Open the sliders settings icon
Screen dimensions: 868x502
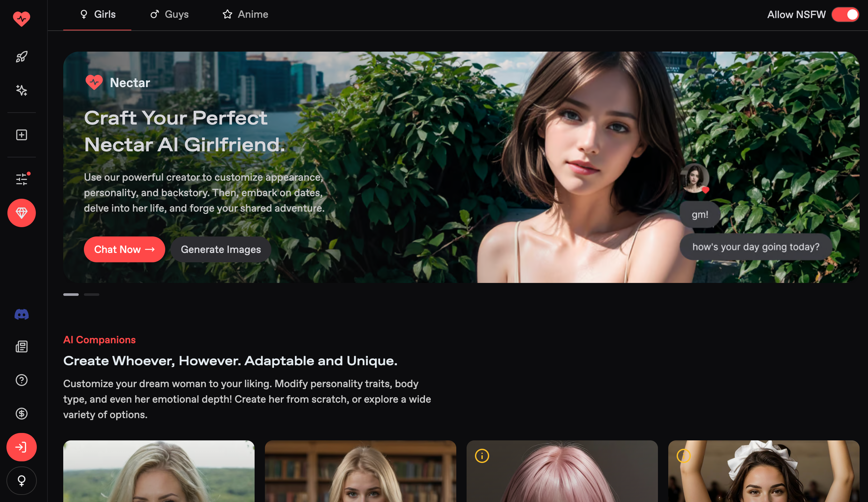[x=21, y=179]
